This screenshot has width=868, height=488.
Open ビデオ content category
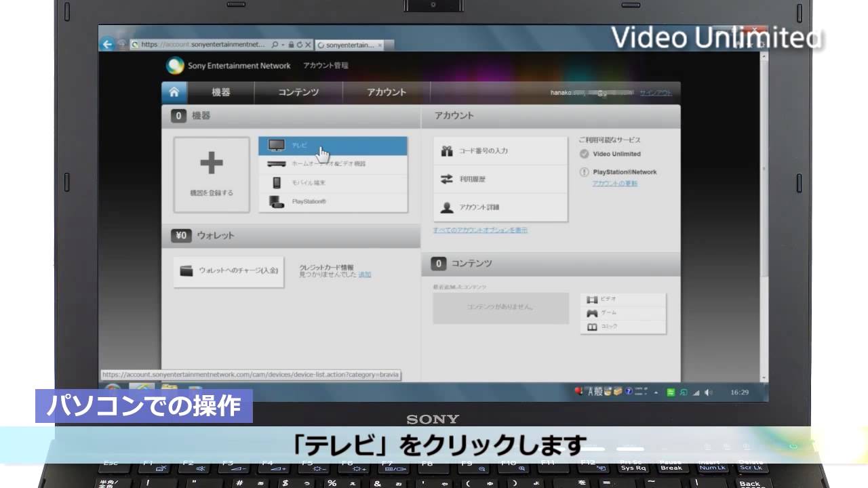coord(624,300)
